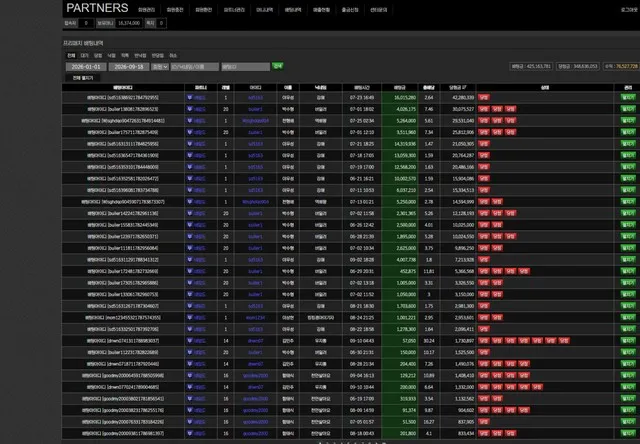Click the bet time 08-22 18:58

coord(362,329)
